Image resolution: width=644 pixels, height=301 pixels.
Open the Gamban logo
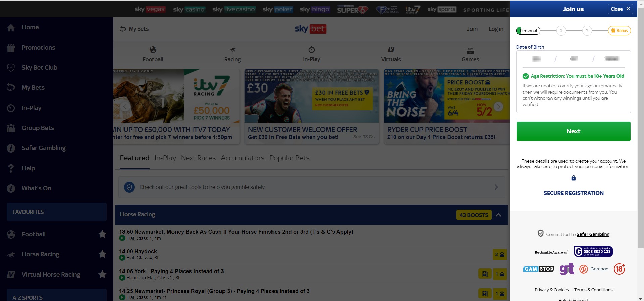[594, 269]
